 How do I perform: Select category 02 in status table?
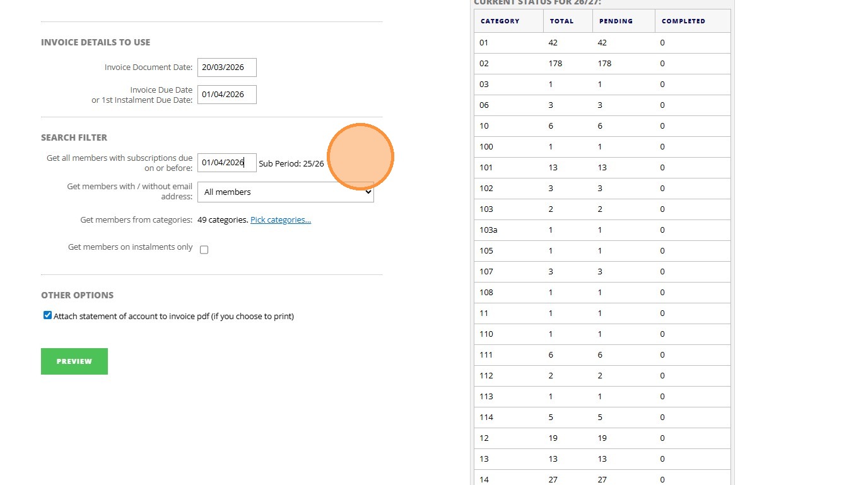484,64
